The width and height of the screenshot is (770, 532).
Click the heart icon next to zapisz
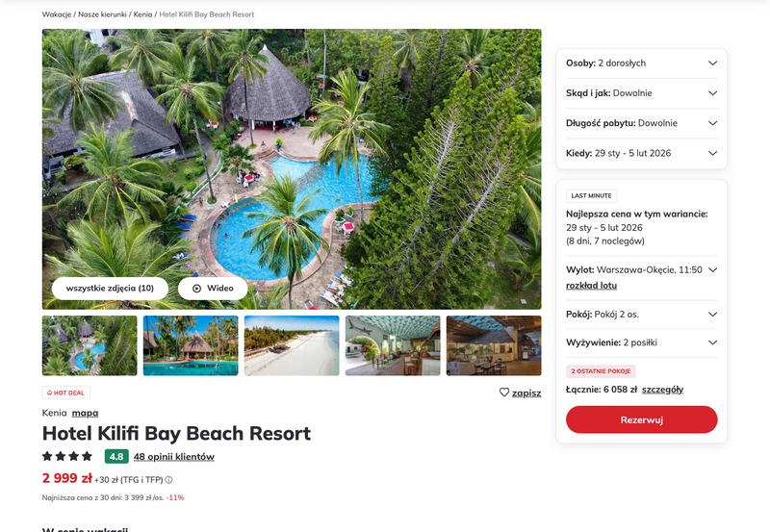point(503,393)
